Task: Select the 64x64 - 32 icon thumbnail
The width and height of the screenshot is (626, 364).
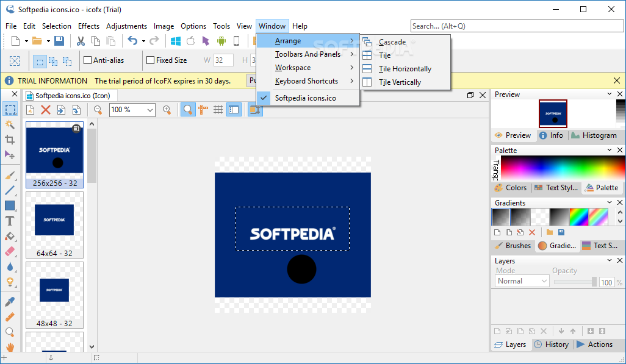Action: pos(55,225)
